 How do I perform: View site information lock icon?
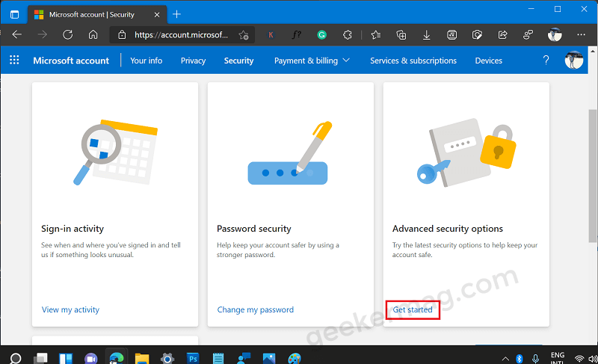[x=122, y=34]
